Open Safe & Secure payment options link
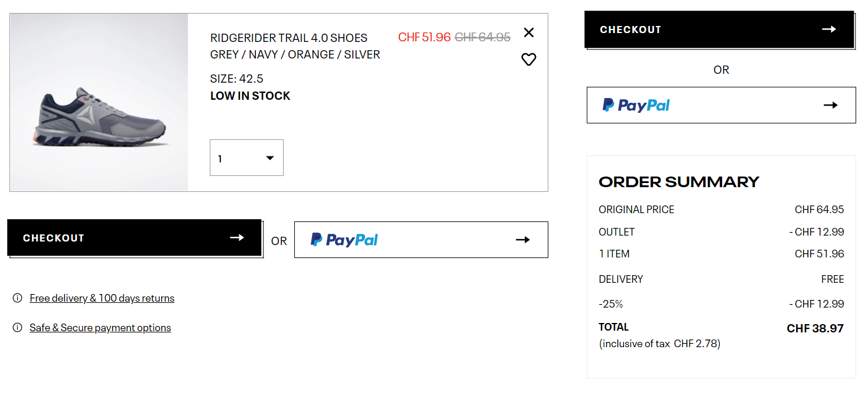Screen dimensions: 868x395 100,328
